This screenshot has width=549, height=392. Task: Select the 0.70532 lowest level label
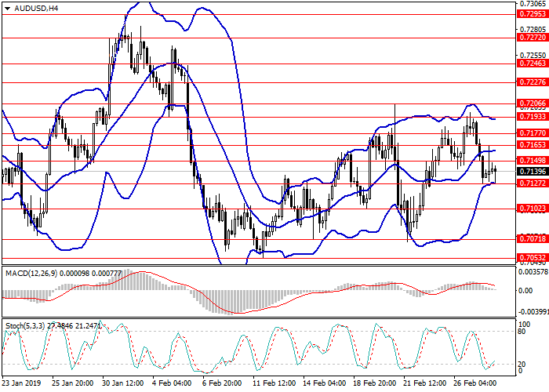point(530,257)
